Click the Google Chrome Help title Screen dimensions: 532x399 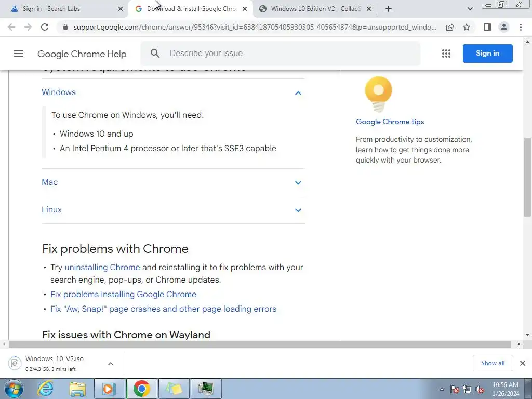click(82, 54)
